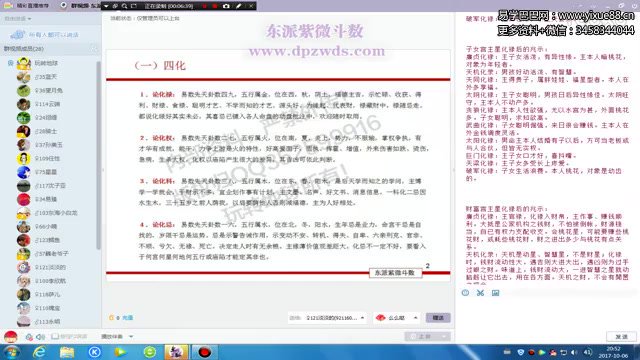
Task: Select member 110 in the list
Action: point(49,308)
